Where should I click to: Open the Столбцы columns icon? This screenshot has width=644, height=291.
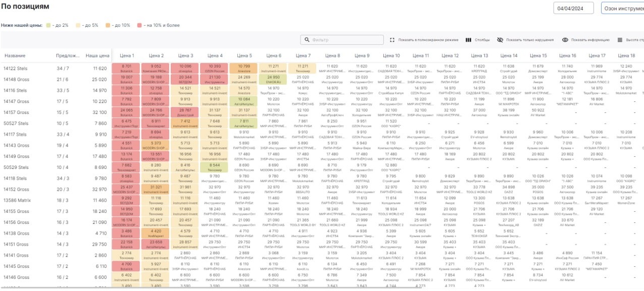click(468, 40)
